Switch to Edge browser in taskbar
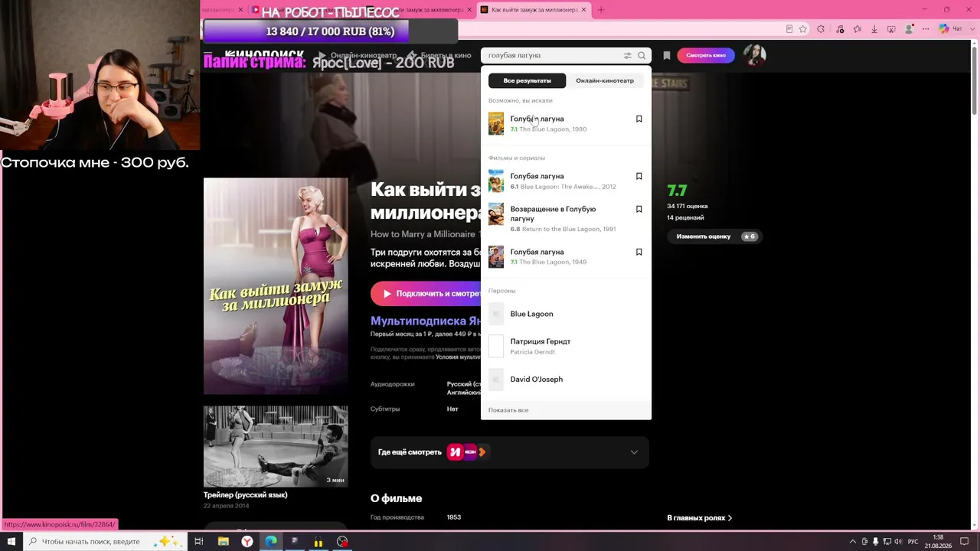This screenshot has height=551, width=980. point(271,541)
